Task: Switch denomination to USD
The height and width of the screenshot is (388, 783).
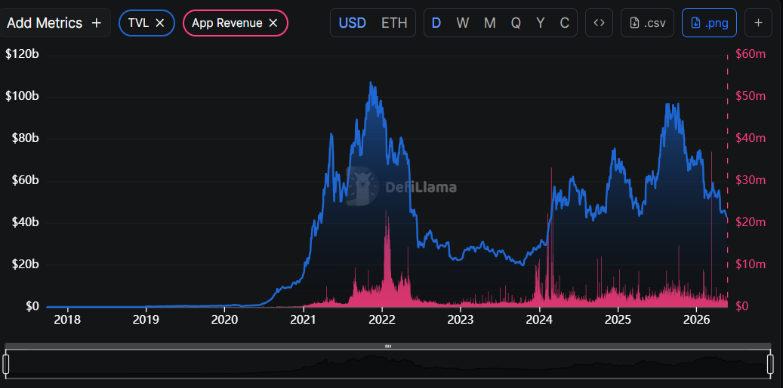Action: [353, 23]
